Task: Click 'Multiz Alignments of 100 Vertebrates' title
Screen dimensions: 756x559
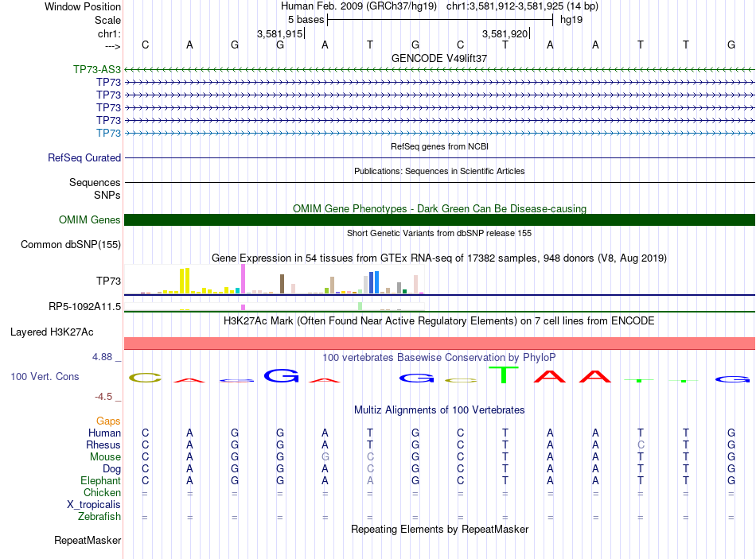Action: pyautogui.click(x=439, y=410)
